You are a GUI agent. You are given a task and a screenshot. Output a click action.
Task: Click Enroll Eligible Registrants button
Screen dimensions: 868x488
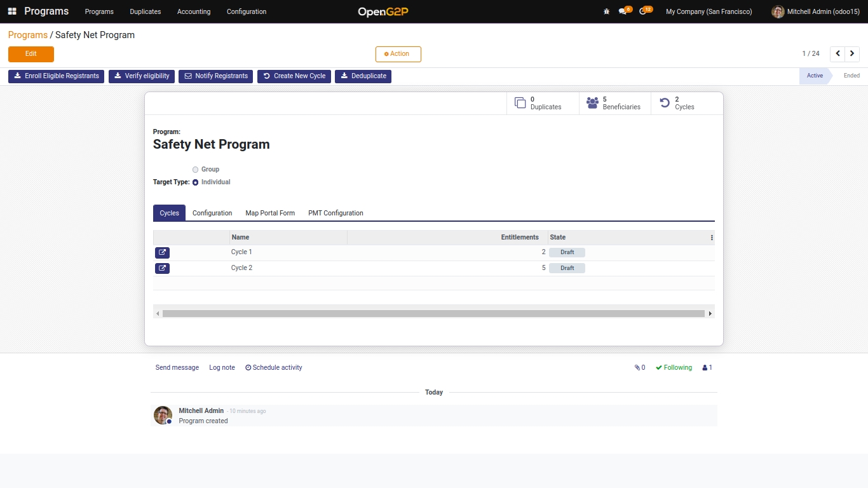[x=56, y=76]
